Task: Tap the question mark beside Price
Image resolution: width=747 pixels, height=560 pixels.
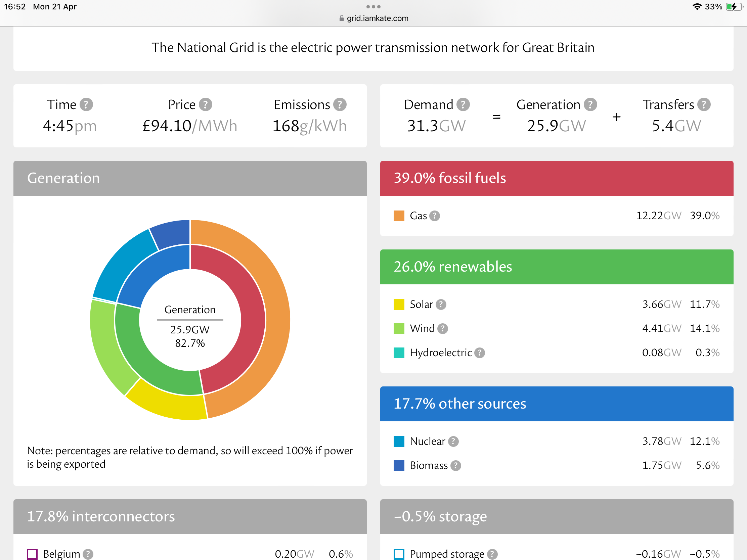Action: [205, 105]
